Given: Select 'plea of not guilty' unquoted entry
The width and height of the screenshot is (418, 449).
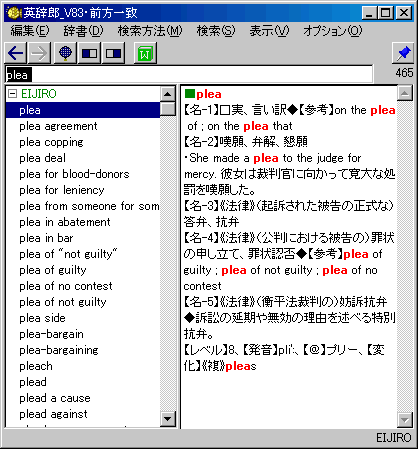Looking at the screenshot, I should click(63, 302).
